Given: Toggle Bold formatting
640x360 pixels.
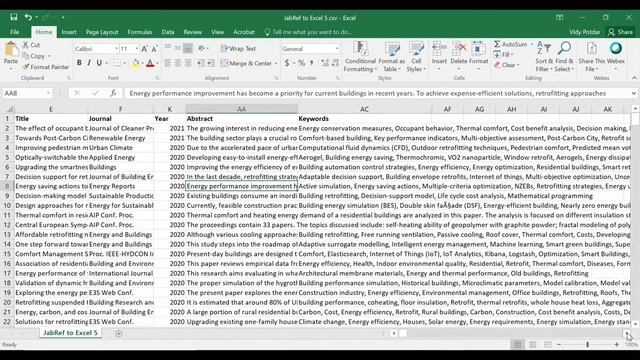Looking at the screenshot, I should point(79,63).
